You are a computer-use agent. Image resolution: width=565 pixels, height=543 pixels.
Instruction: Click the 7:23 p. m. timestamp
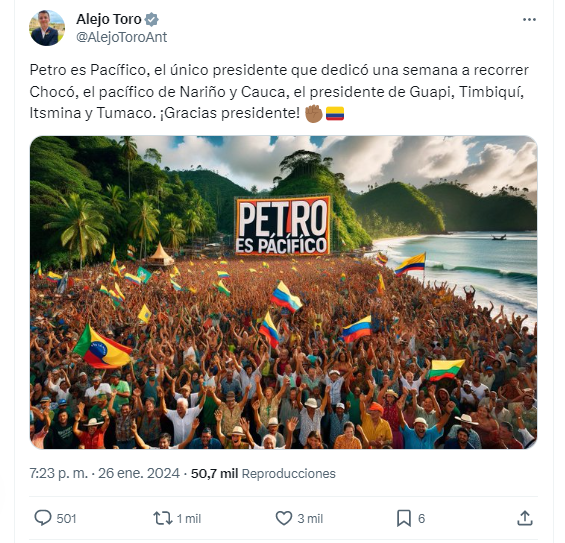58,473
